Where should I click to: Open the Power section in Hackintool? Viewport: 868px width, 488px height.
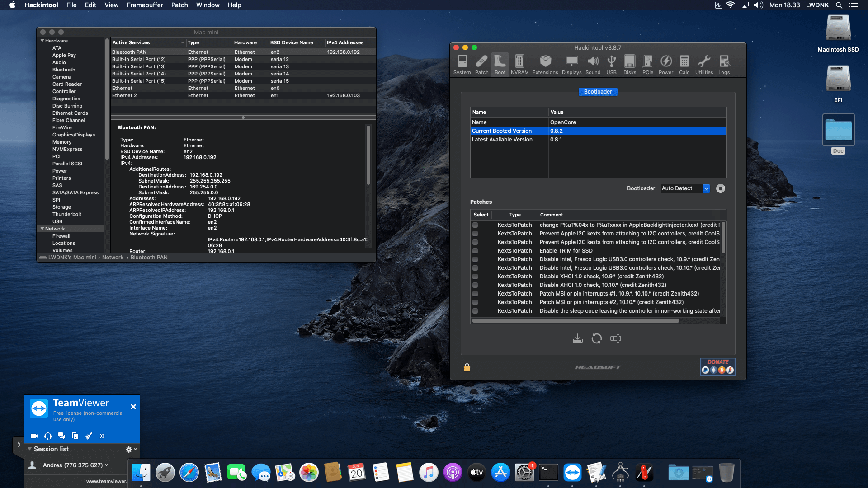[x=666, y=65]
